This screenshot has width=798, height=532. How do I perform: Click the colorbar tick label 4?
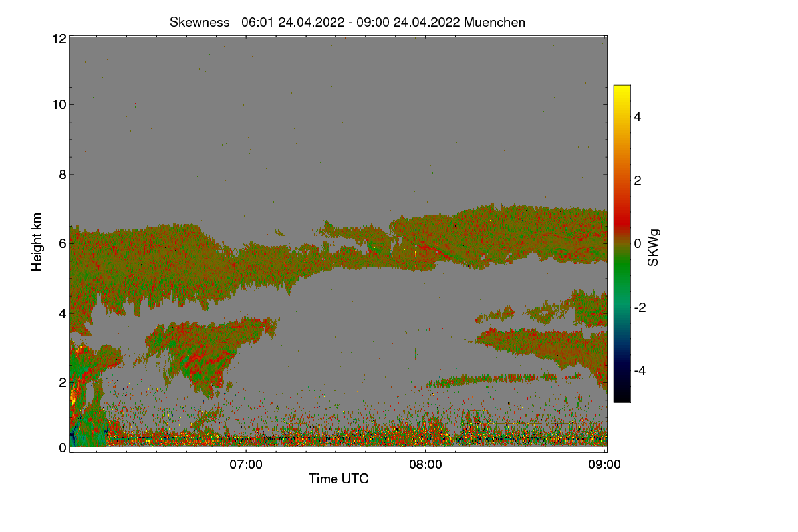pos(638,116)
